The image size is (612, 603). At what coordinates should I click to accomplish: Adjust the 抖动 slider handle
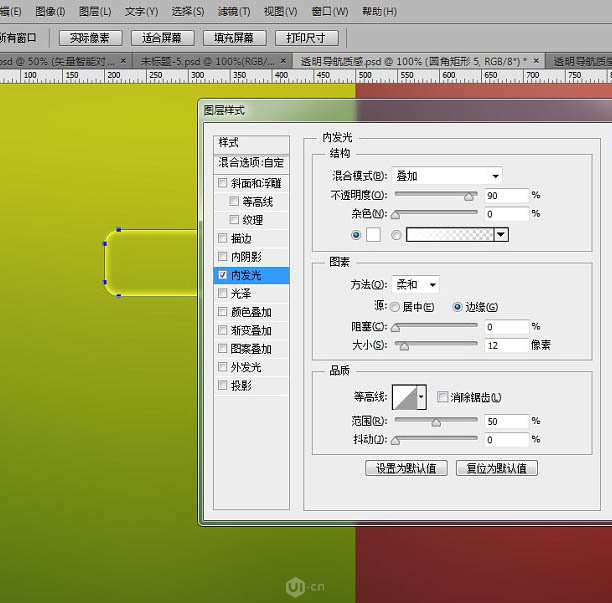pyautogui.click(x=396, y=441)
